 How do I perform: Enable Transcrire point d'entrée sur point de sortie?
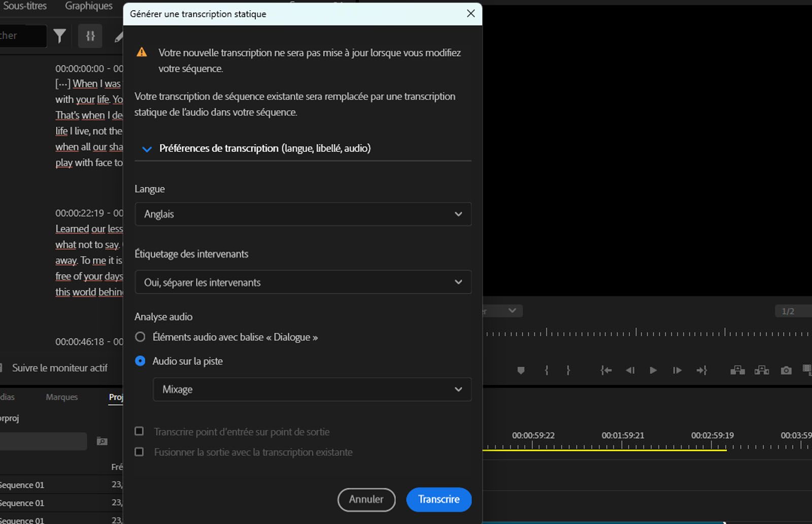[x=139, y=431]
